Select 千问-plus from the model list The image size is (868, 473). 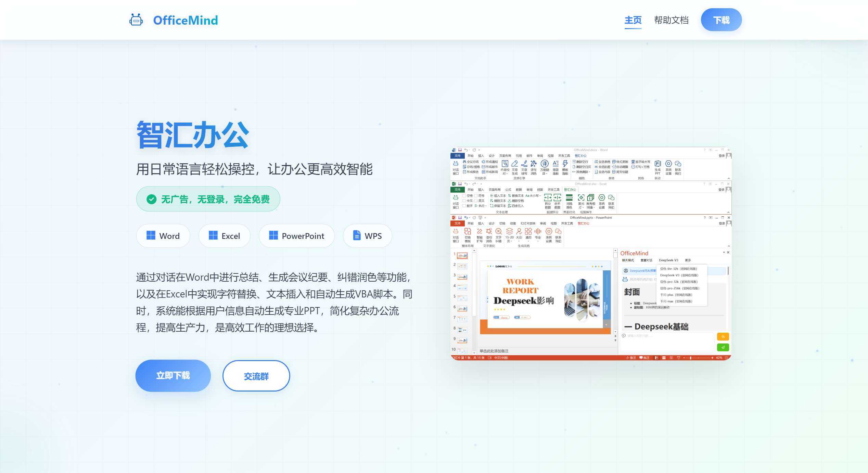click(x=676, y=295)
